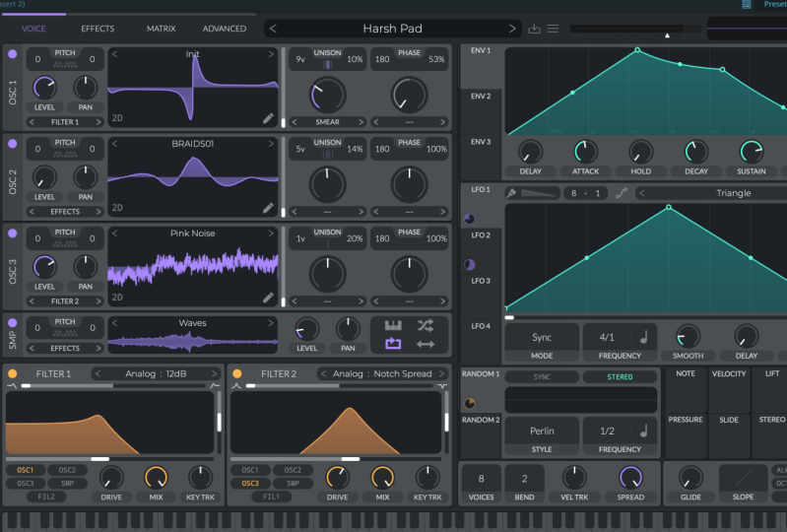Viewport: 787px width, 532px height.
Task: Switch to the VOICE tab
Action: click(33, 29)
